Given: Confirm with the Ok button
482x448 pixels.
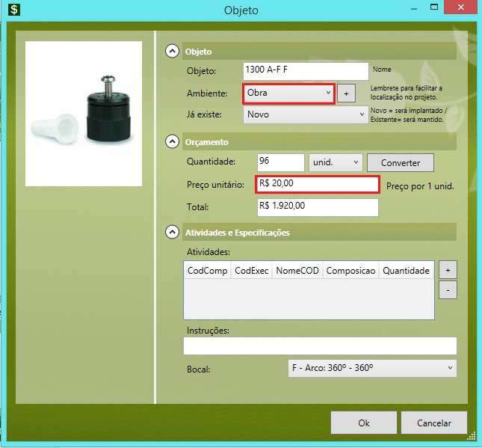Looking at the screenshot, I should click(363, 423).
